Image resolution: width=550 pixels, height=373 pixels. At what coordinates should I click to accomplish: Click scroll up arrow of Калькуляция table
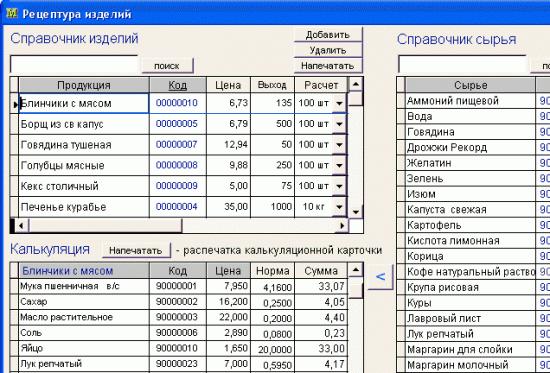tap(356, 269)
